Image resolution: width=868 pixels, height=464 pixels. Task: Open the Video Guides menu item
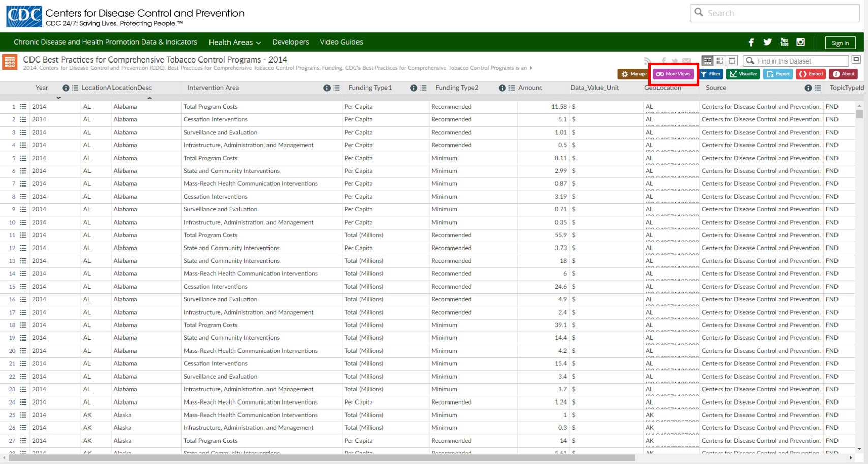pos(341,42)
